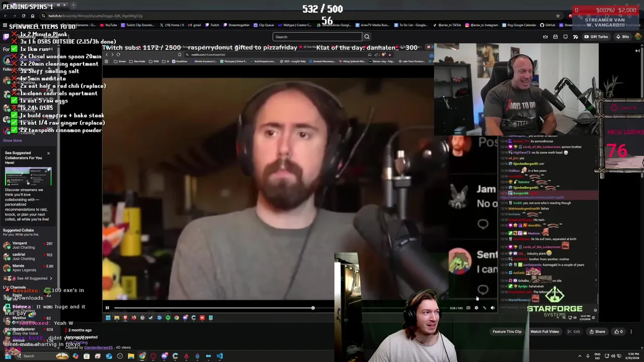644x362 pixels.
Task: Collapse the chat panel arrow
Action: [637, 51]
